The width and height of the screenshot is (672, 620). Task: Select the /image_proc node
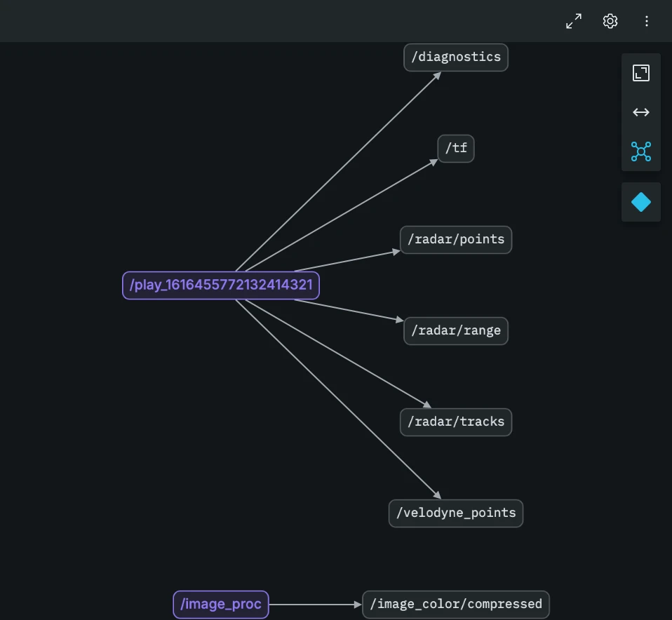(221, 605)
